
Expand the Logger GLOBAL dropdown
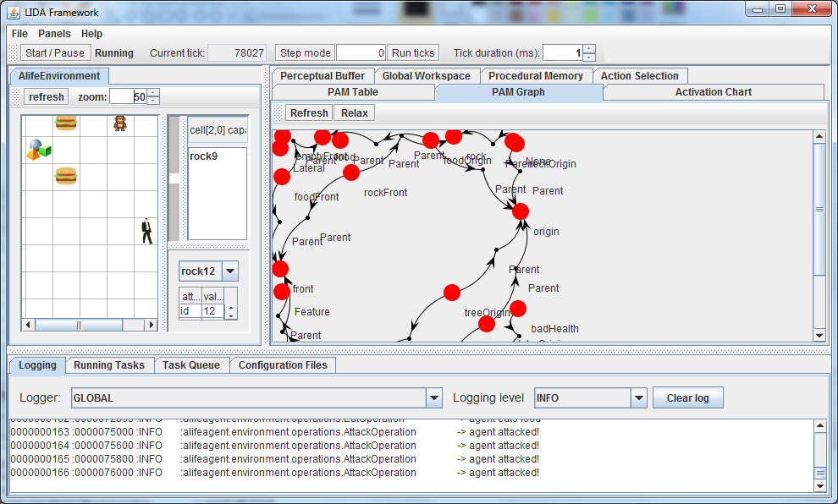[434, 397]
